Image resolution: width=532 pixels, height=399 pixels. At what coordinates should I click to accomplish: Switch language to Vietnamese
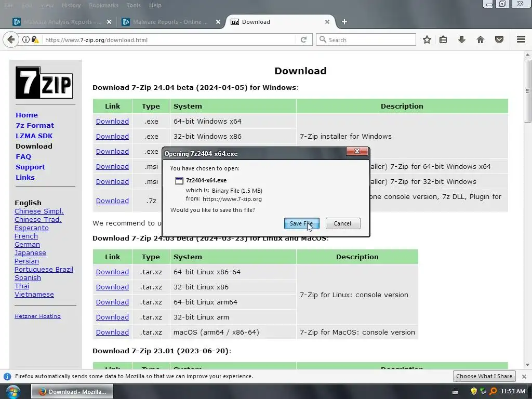pos(34,295)
